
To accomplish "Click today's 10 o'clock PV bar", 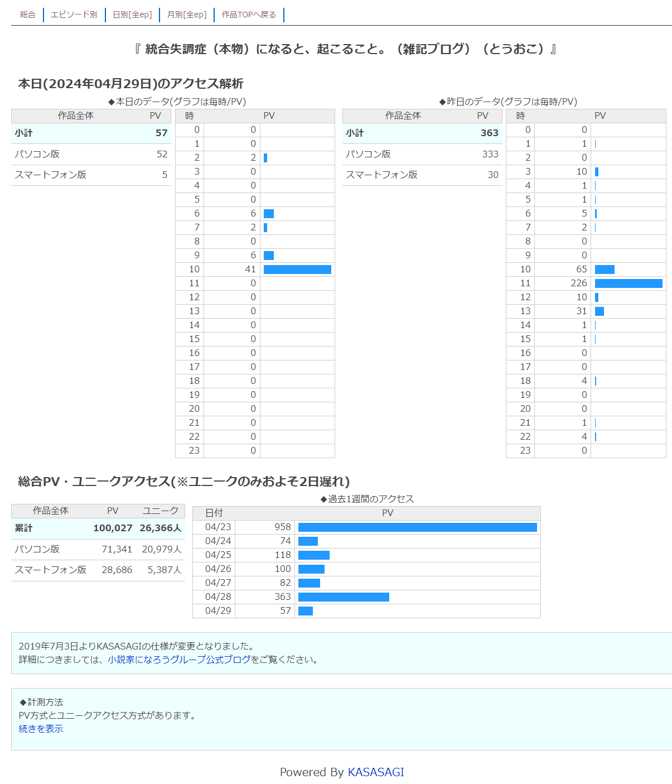I will (297, 270).
